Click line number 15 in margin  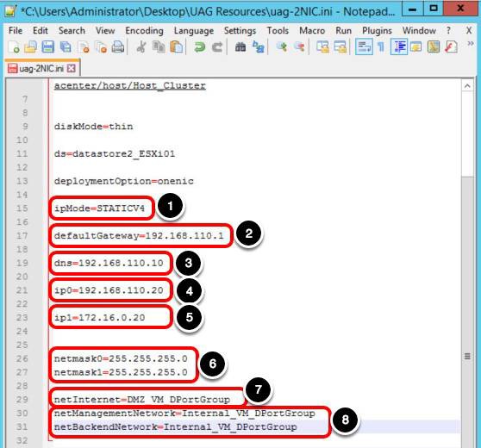22,208
